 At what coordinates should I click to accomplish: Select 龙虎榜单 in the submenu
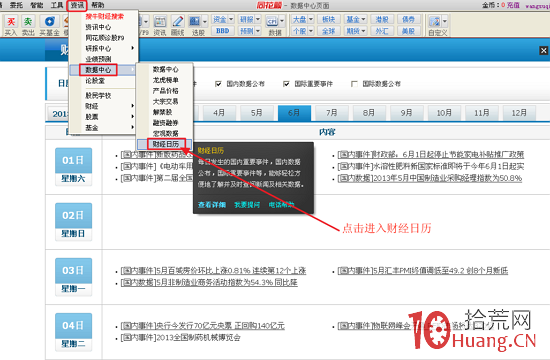point(165,80)
